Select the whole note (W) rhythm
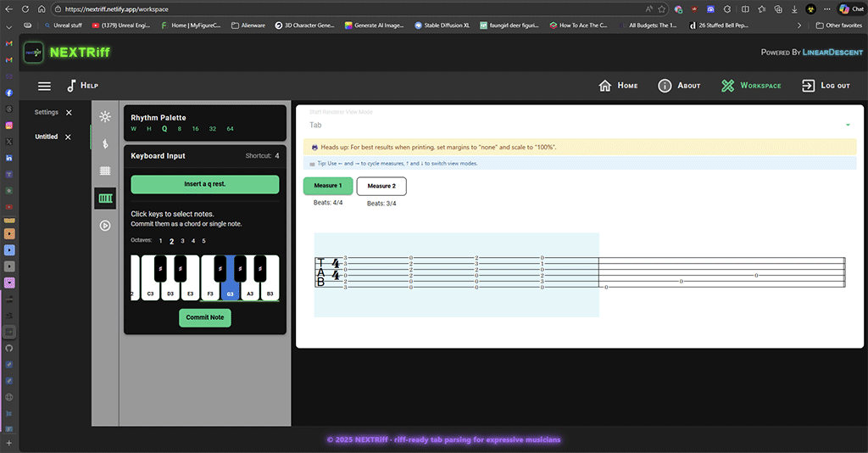 point(133,129)
